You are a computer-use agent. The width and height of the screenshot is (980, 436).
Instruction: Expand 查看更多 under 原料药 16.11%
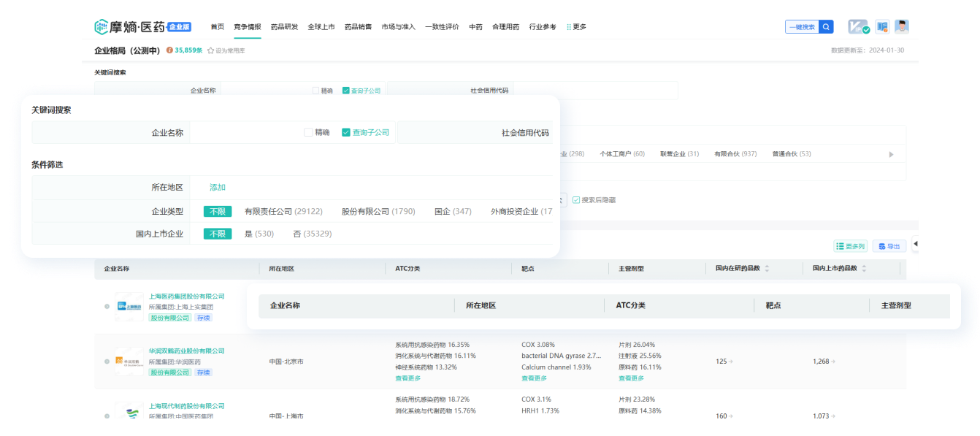pos(632,378)
